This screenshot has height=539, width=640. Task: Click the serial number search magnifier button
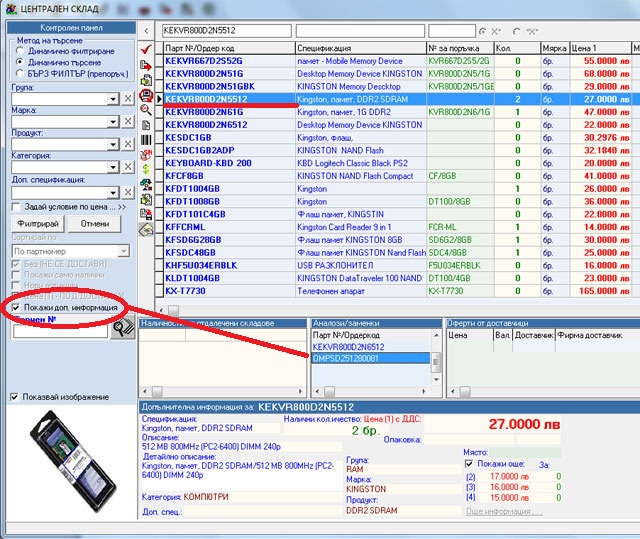click(x=122, y=327)
